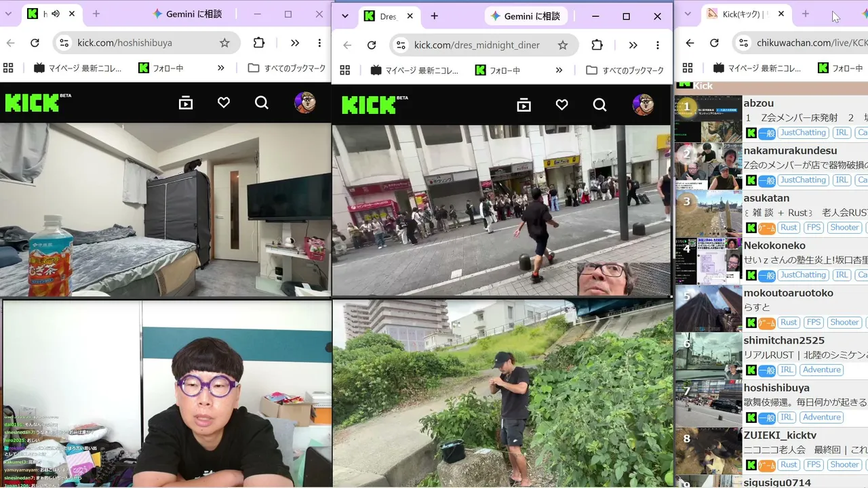Open abzou's stream thumbnail ranked 1

coord(708,119)
